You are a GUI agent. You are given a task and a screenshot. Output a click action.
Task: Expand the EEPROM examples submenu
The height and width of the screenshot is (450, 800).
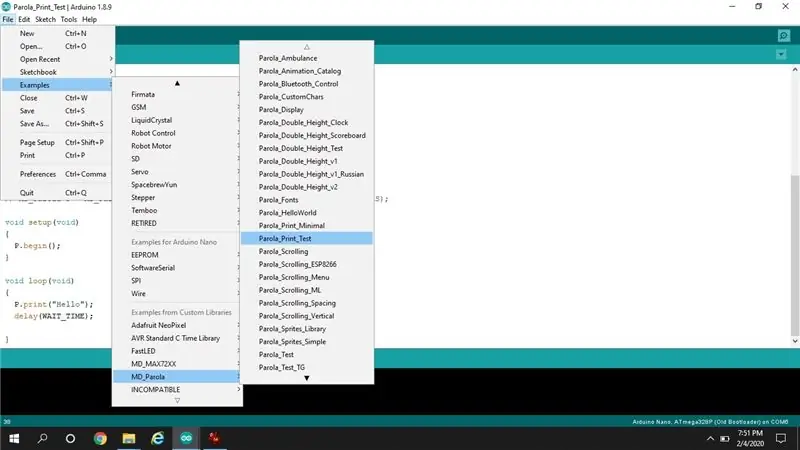pyautogui.click(x=177, y=255)
